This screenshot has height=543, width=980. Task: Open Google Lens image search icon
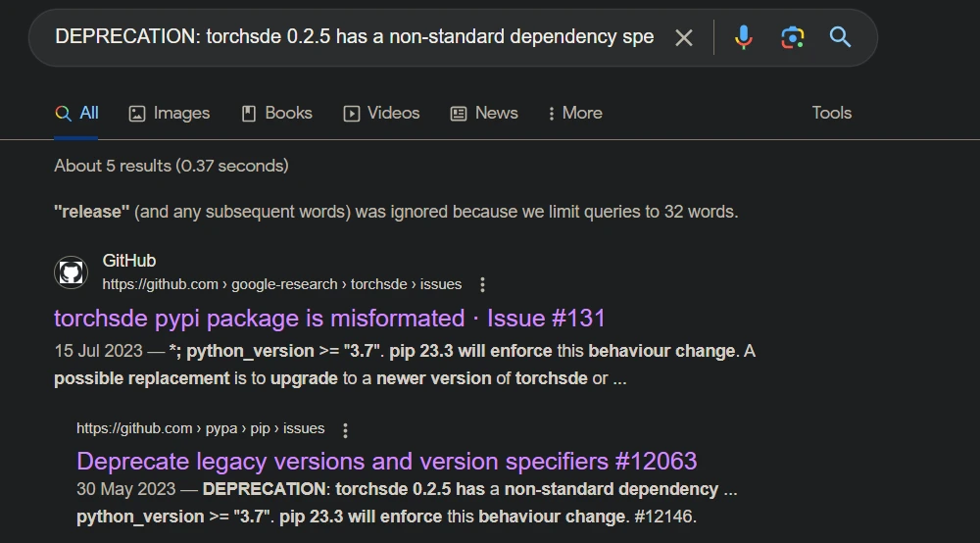[792, 37]
